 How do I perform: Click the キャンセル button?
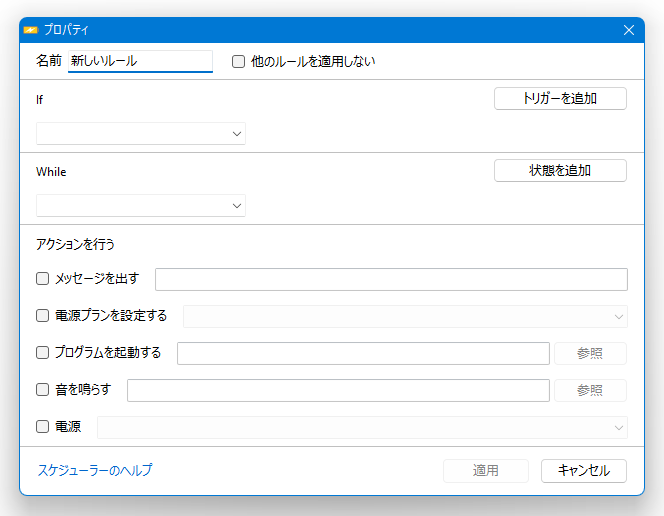coord(584,471)
